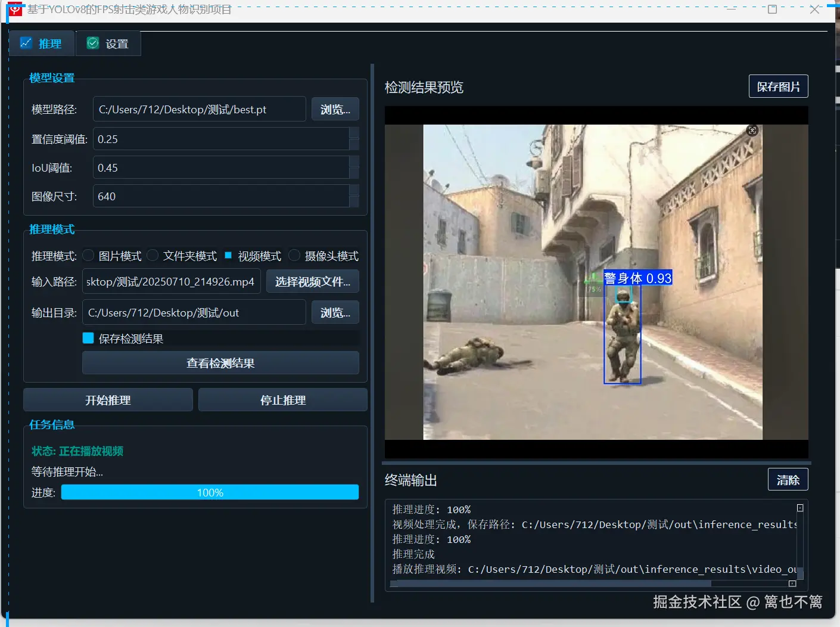Click the 浏览 button beside 输出目录
This screenshot has width=840, height=627.
[x=335, y=312]
